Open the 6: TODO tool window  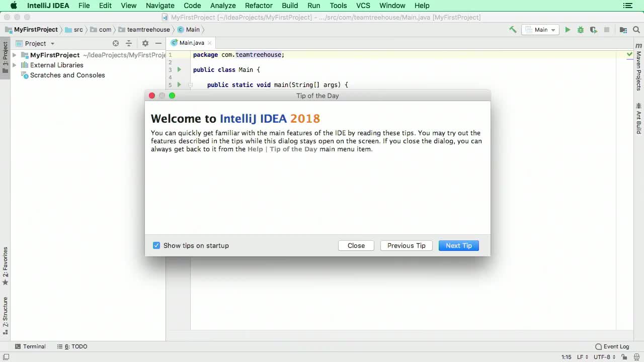pos(72,346)
